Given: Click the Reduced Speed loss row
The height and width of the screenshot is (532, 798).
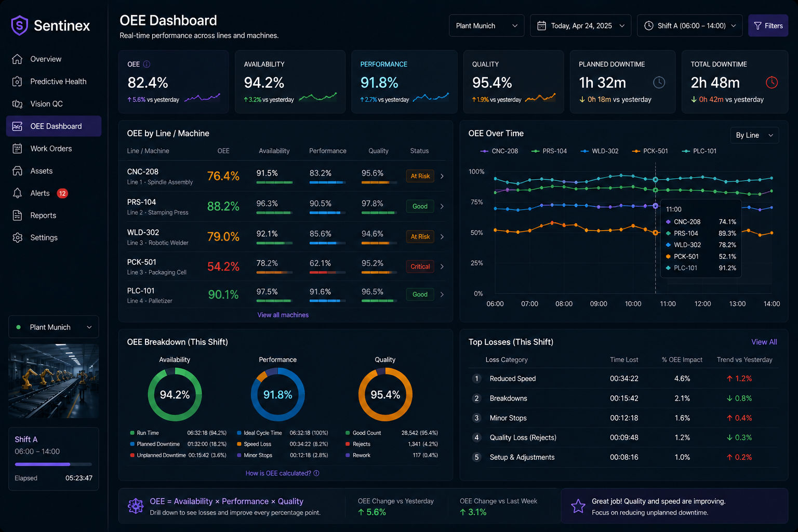Looking at the screenshot, I should pyautogui.click(x=623, y=379).
